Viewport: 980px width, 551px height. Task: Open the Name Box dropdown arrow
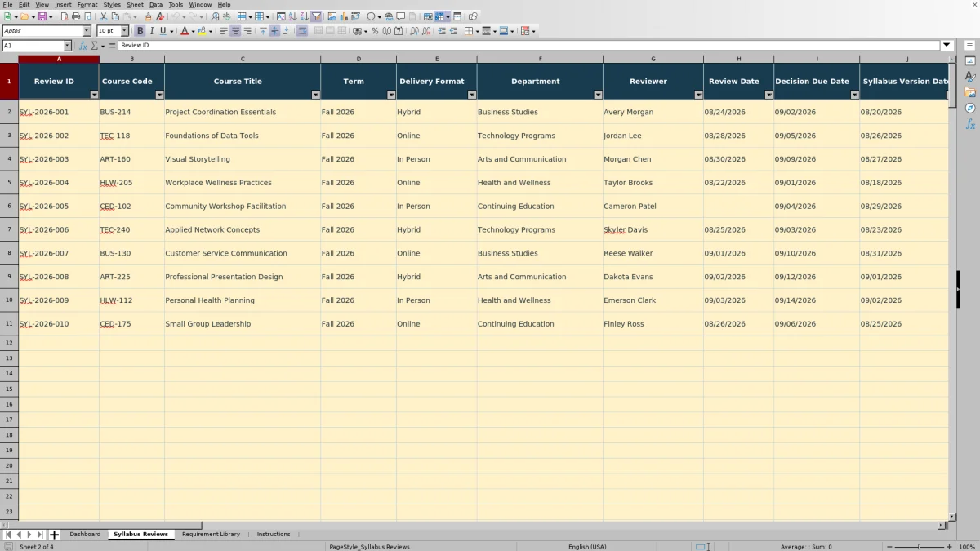tap(67, 46)
